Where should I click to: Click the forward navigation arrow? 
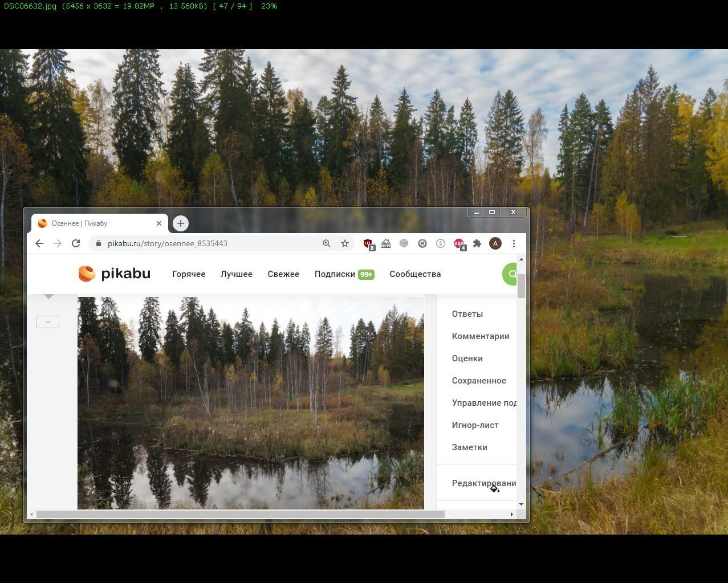(57, 243)
